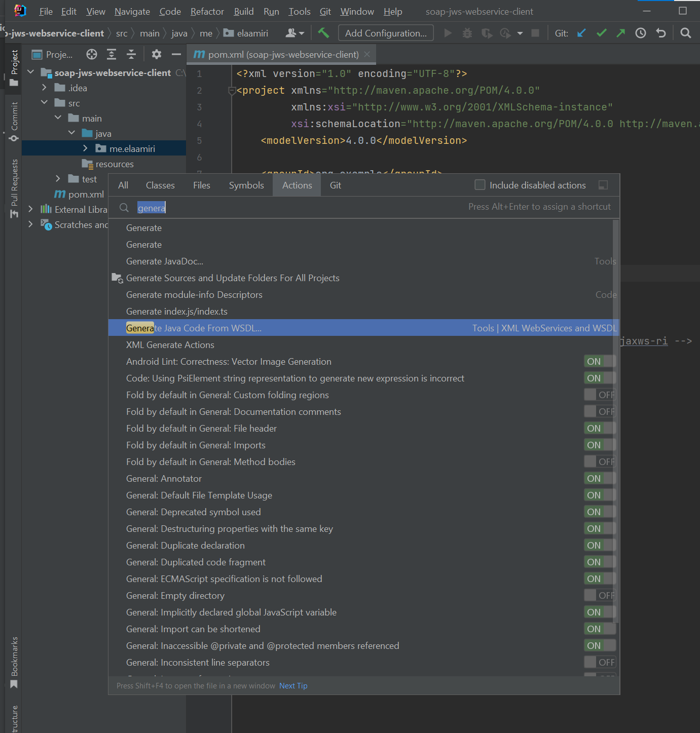The image size is (700, 733).
Task: Close the pom.xml editor tab
Action: point(367,54)
